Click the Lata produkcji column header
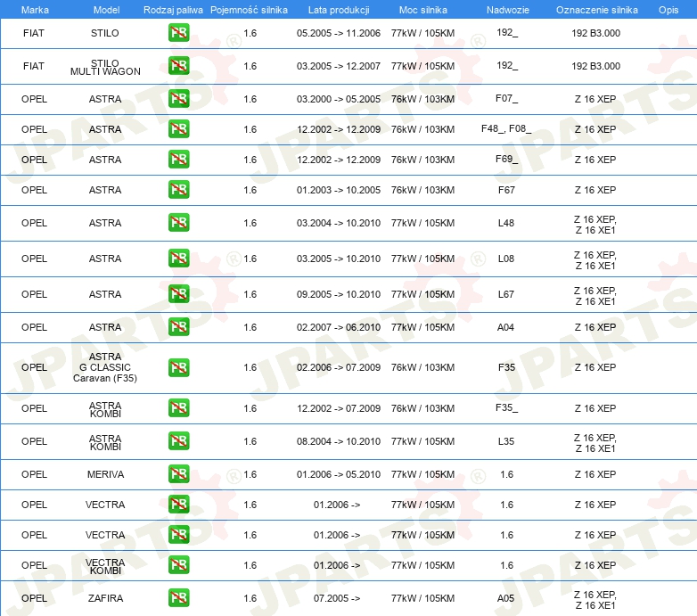The height and width of the screenshot is (616, 697). pos(339,10)
